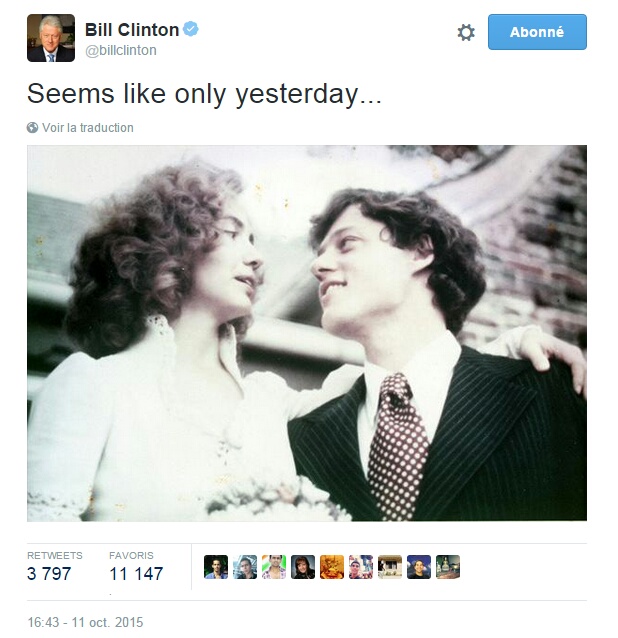Screen dimensions: 618x638
Task: Open second retweeter avatar in the row
Action: point(245,567)
